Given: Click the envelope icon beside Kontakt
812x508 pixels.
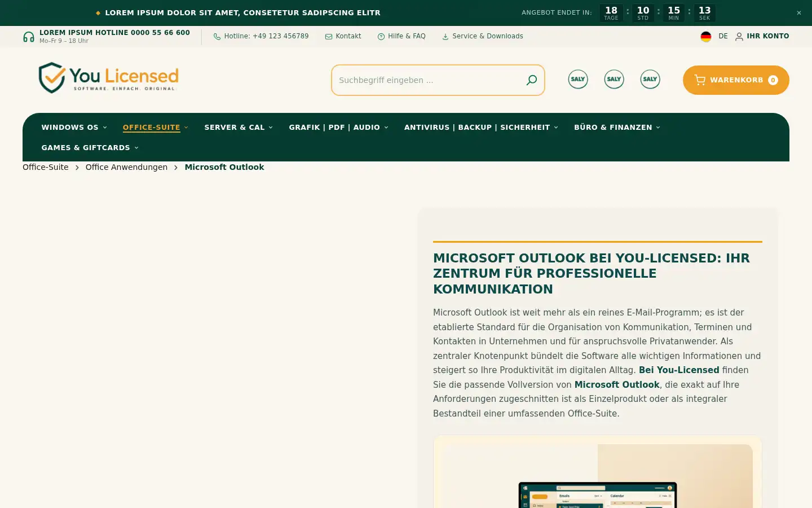Looking at the screenshot, I should coord(329,37).
